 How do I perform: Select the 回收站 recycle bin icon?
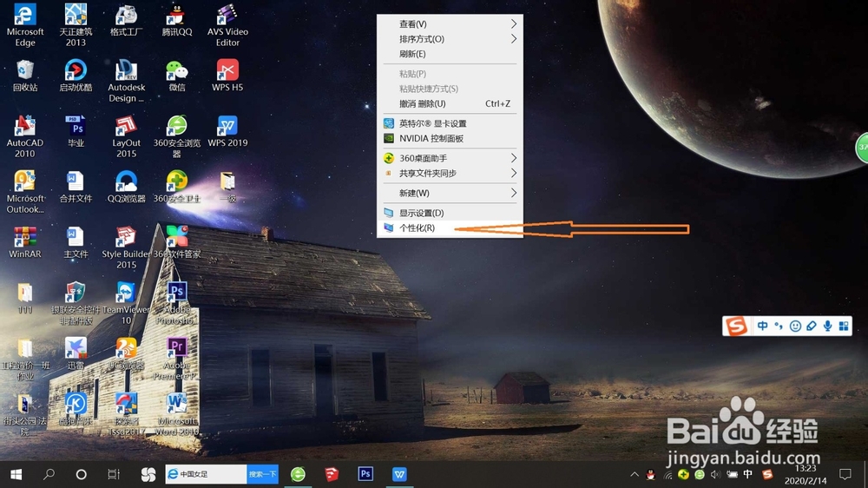tap(25, 76)
